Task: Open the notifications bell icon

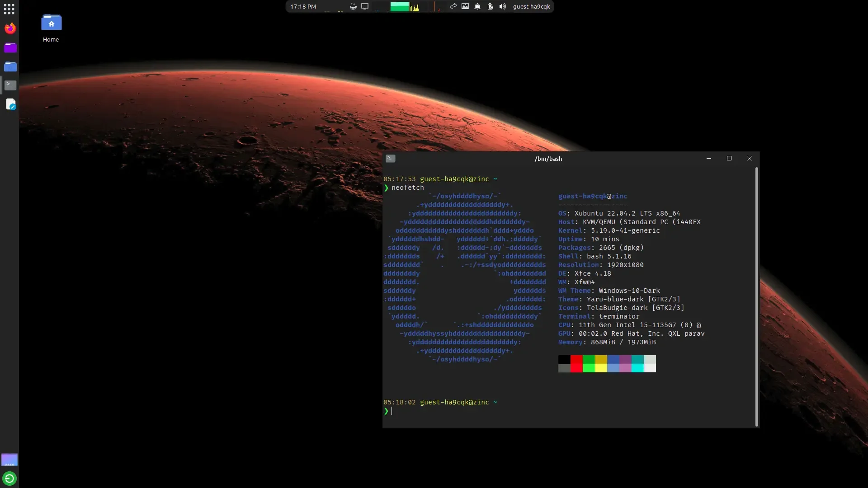Action: (x=477, y=6)
